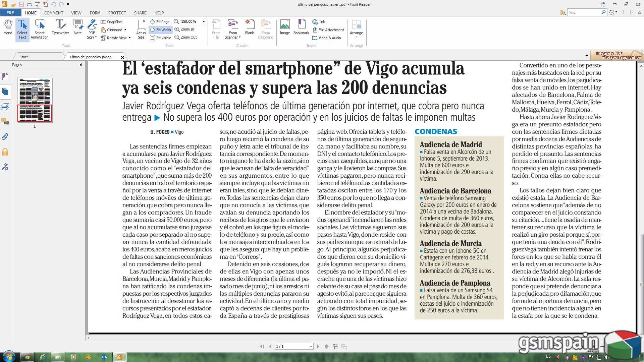Add a File Attachment
This screenshot has height=362, width=644.
tap(328, 30)
